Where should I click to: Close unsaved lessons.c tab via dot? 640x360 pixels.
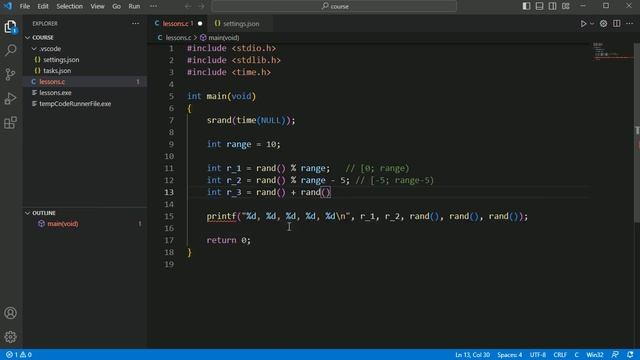200,24
